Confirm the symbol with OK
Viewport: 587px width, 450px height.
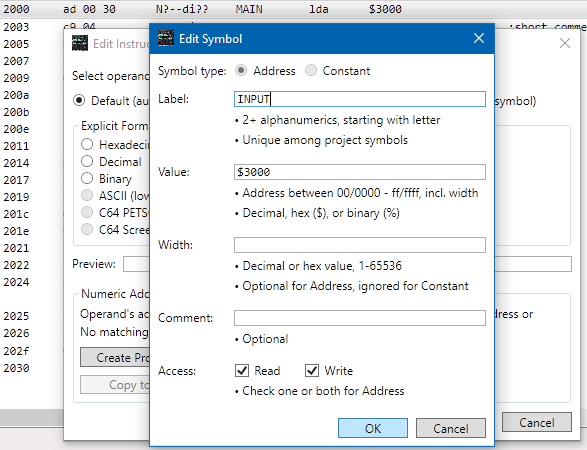click(x=373, y=428)
